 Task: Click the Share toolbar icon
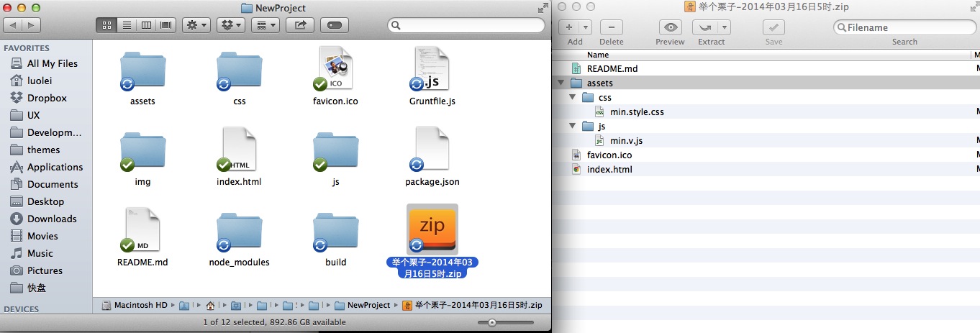point(300,25)
